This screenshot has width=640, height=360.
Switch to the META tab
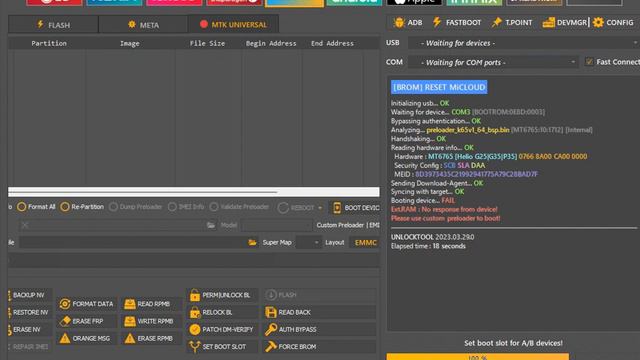pyautogui.click(x=143, y=25)
